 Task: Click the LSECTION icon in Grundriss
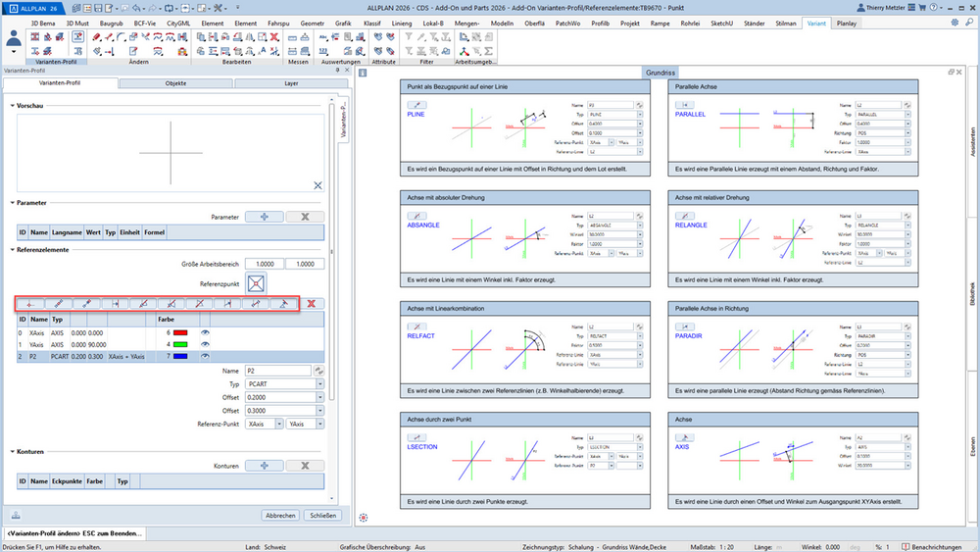pyautogui.click(x=416, y=437)
